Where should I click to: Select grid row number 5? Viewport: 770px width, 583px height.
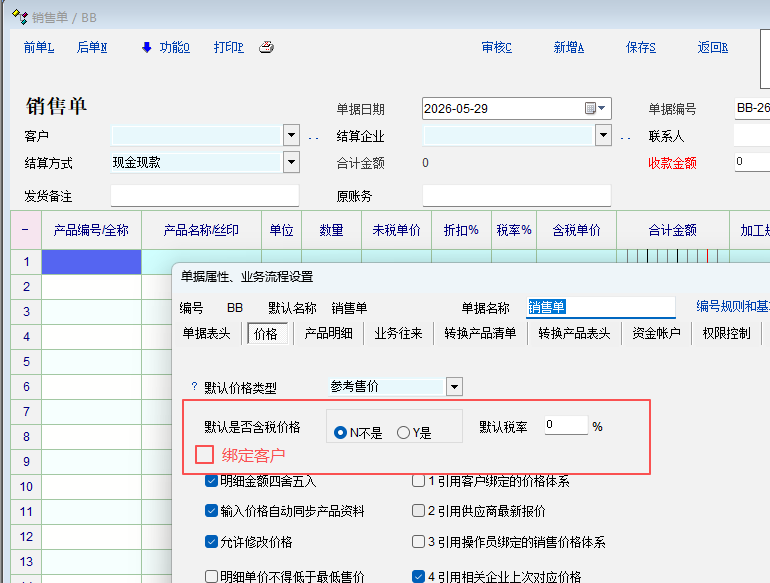(x=27, y=362)
